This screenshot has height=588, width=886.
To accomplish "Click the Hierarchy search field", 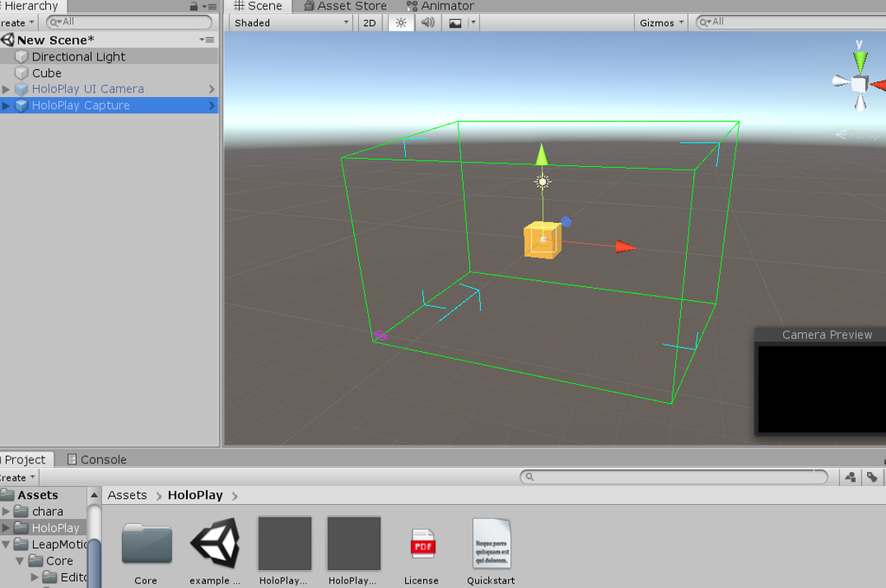I will coord(130,22).
